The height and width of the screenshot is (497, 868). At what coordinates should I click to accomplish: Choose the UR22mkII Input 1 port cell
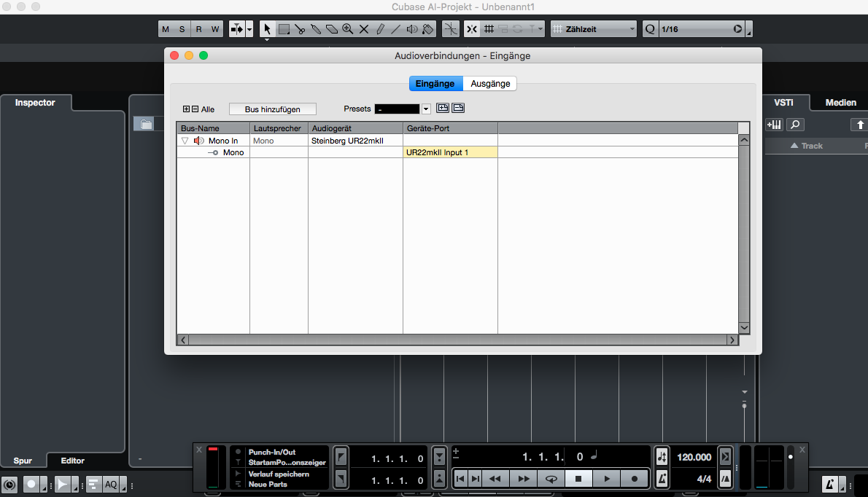point(450,152)
